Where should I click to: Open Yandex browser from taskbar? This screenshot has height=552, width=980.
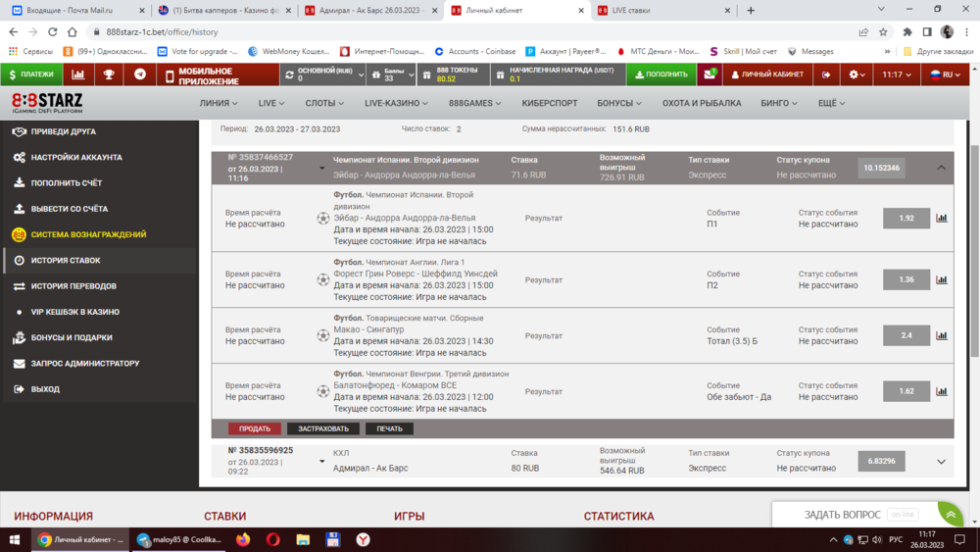(364, 539)
